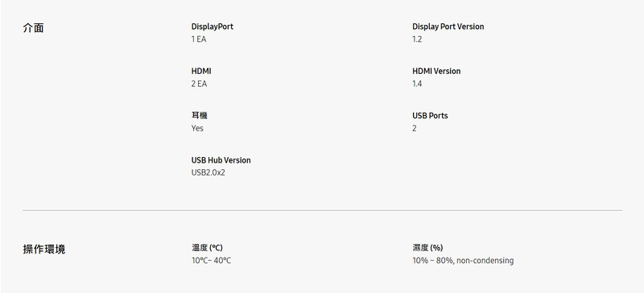Select the USB Ports label
644x293 pixels.
click(430, 115)
